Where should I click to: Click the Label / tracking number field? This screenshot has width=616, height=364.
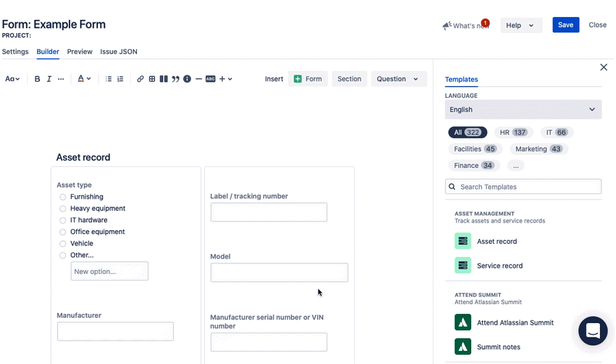point(269,212)
